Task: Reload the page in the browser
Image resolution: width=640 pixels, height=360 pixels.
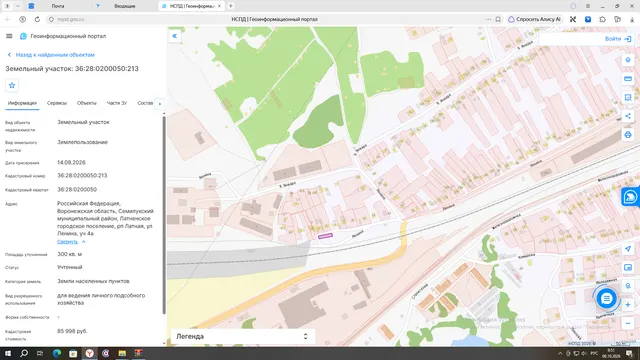Action: (37, 19)
